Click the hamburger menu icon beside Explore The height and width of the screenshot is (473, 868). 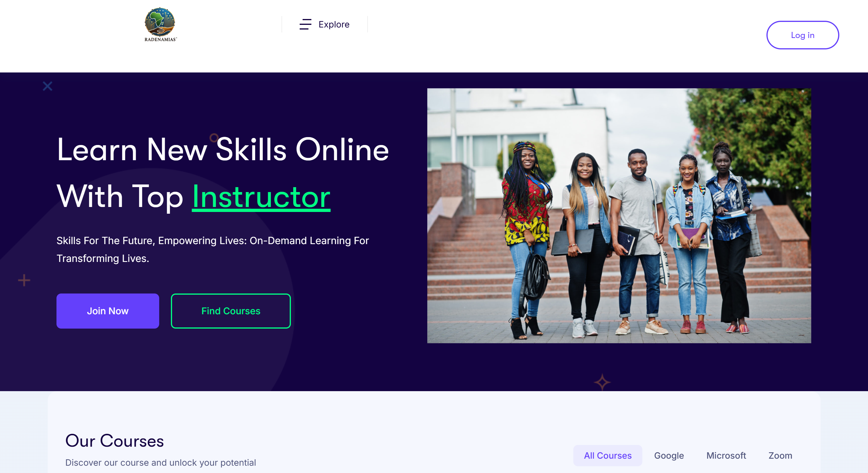click(x=305, y=24)
